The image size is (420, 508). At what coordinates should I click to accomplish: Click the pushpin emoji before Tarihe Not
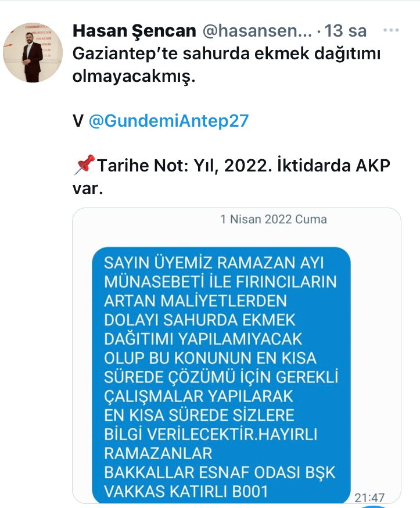click(84, 165)
